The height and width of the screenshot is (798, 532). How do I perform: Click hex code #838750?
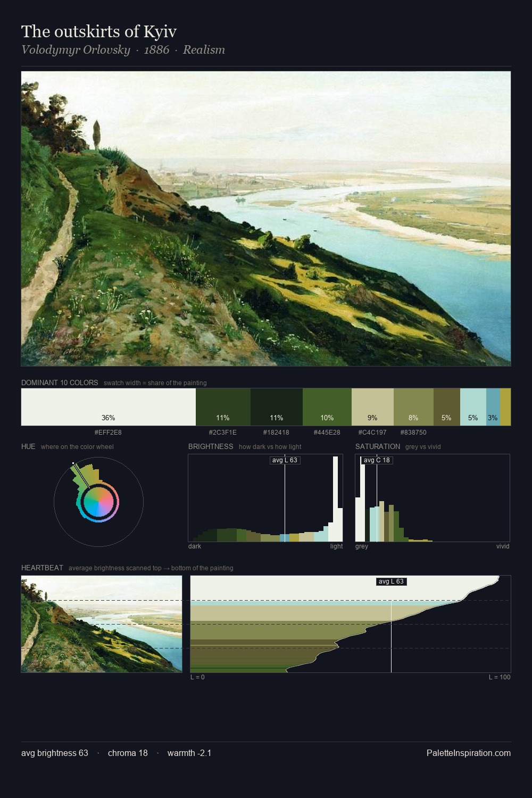(413, 433)
